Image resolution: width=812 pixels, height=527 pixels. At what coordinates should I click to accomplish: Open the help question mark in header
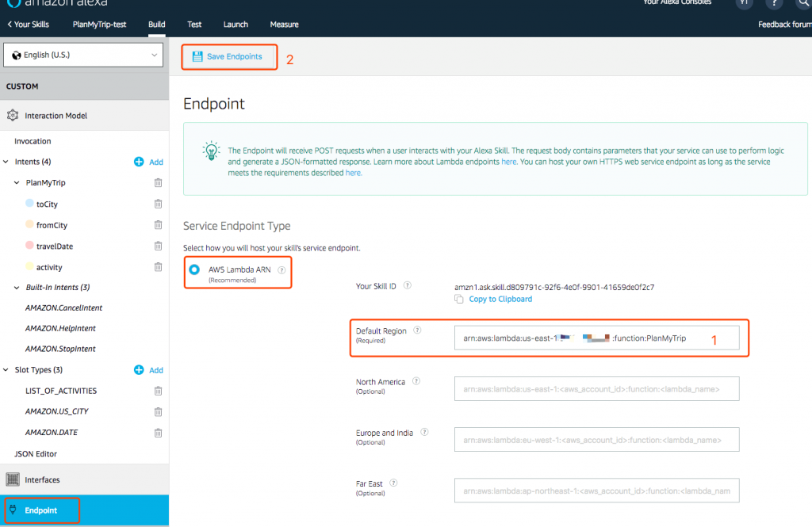(774, 4)
